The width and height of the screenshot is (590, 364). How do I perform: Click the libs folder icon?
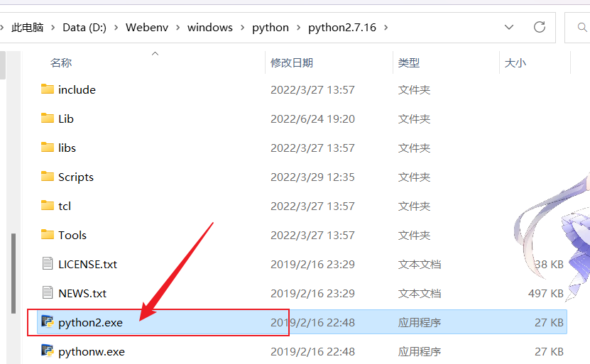point(48,147)
